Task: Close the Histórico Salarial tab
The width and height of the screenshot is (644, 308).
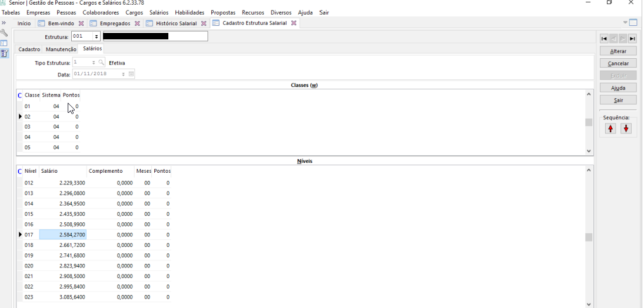Action: 204,24
